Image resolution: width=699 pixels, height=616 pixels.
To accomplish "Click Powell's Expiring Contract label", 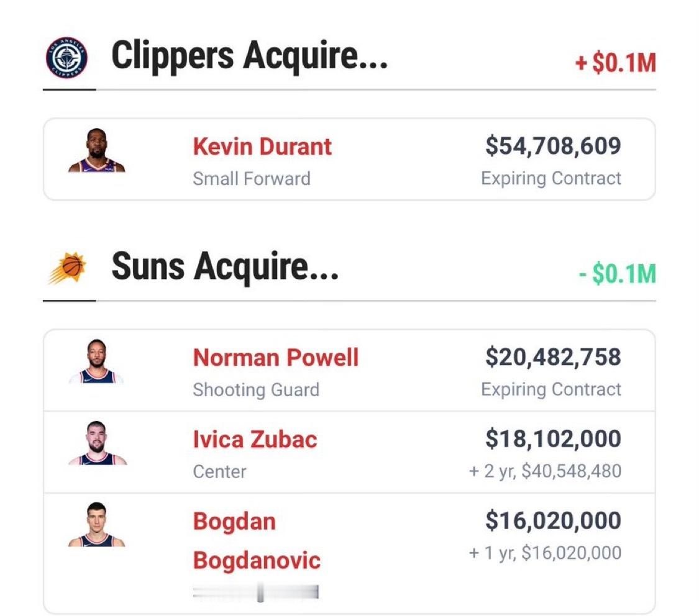I will pos(551,389).
